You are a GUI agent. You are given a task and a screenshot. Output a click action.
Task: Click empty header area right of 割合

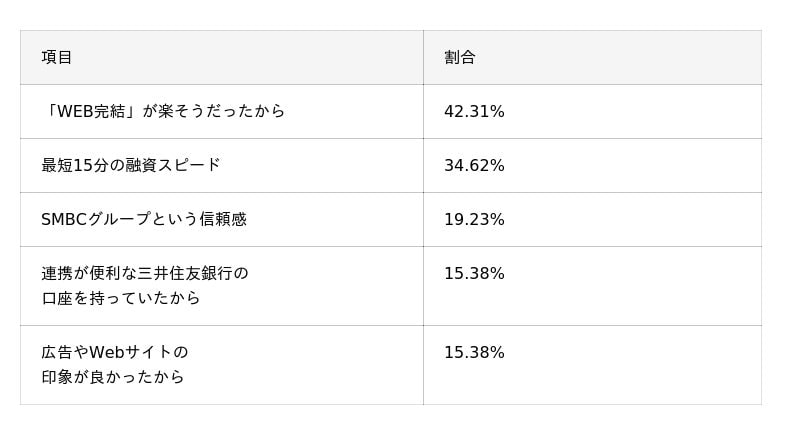pyautogui.click(x=640, y=58)
